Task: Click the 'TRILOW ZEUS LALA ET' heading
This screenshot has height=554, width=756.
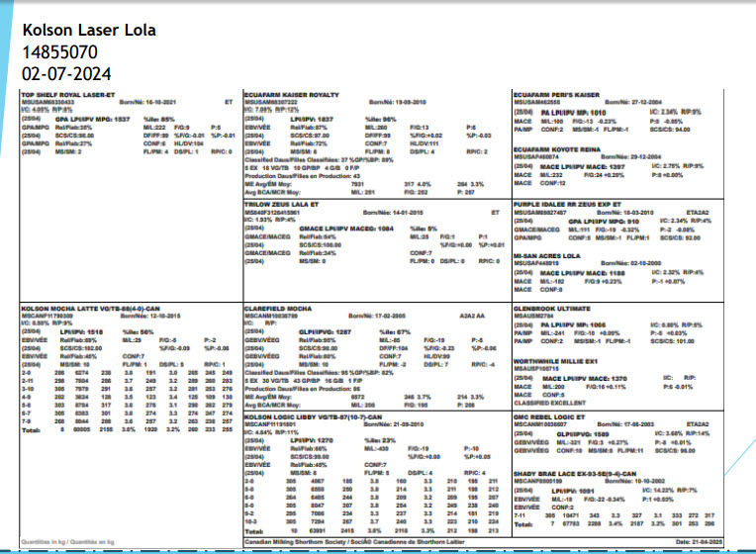Action: coord(282,205)
